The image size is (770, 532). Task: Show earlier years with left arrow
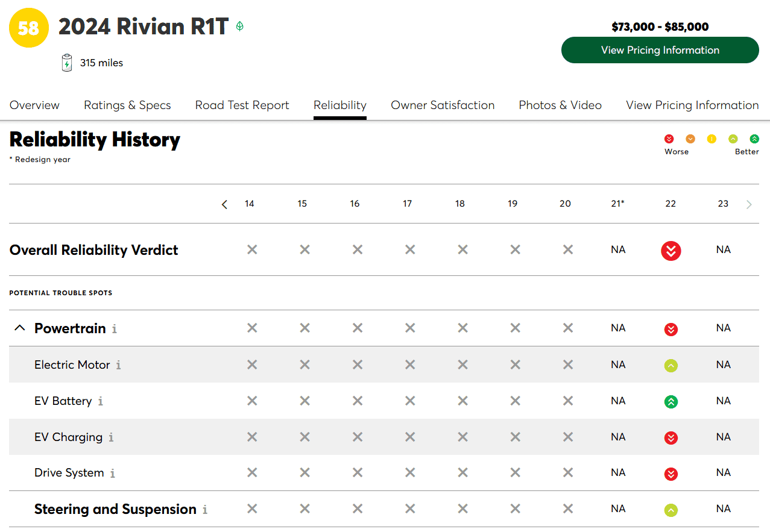[224, 204]
